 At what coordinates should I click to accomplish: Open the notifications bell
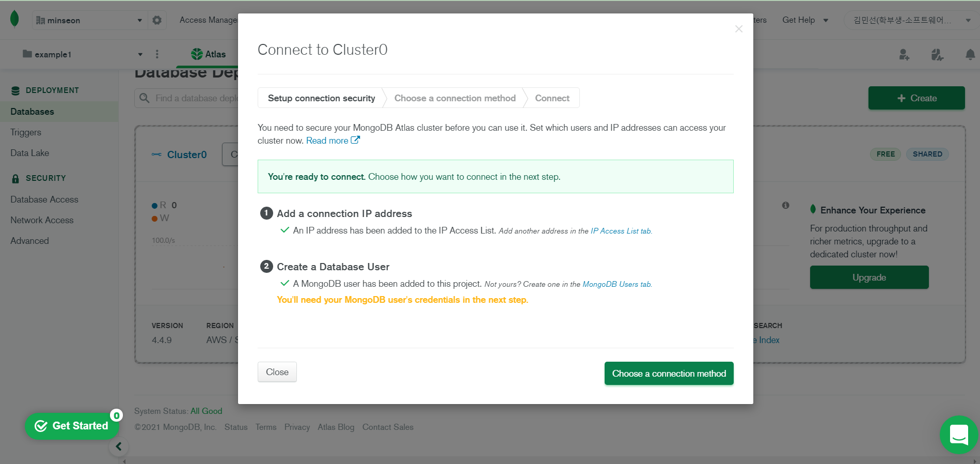tap(970, 54)
